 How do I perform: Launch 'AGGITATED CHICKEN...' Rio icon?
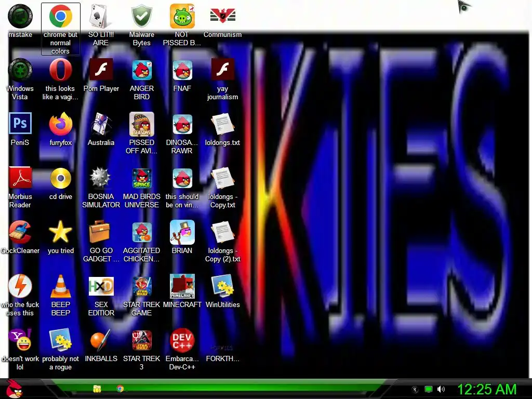pos(141,232)
